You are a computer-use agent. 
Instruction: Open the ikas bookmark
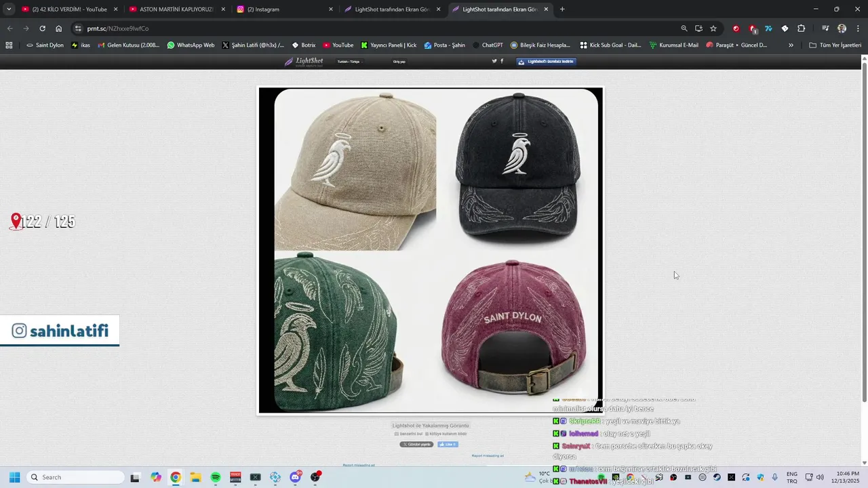click(81, 45)
